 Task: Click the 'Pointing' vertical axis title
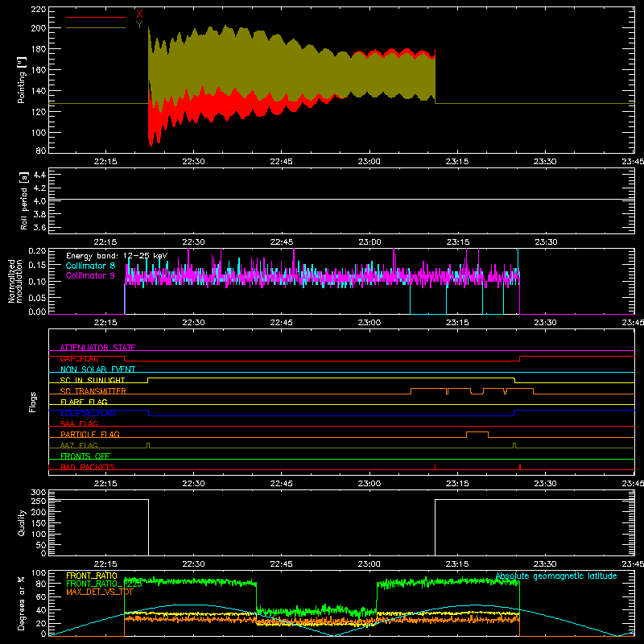22,80
